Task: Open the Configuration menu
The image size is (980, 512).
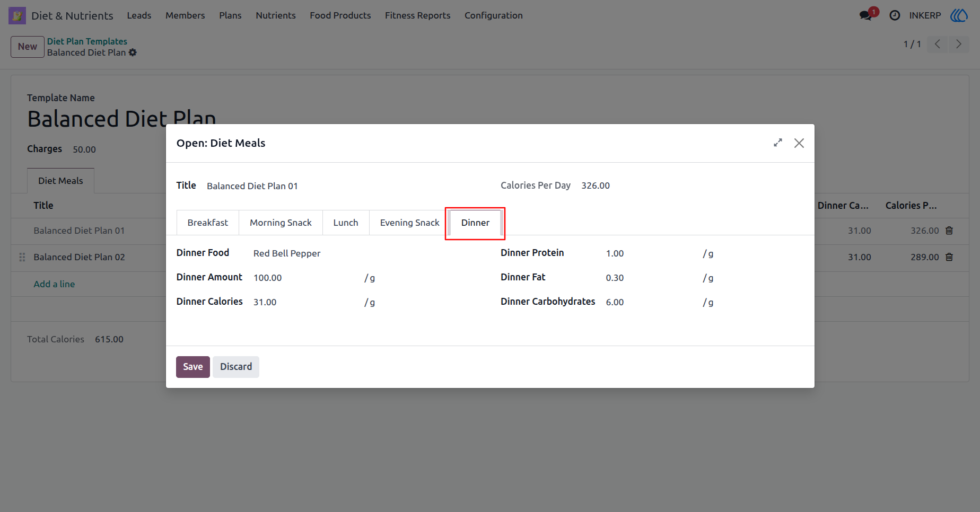Action: 494,15
